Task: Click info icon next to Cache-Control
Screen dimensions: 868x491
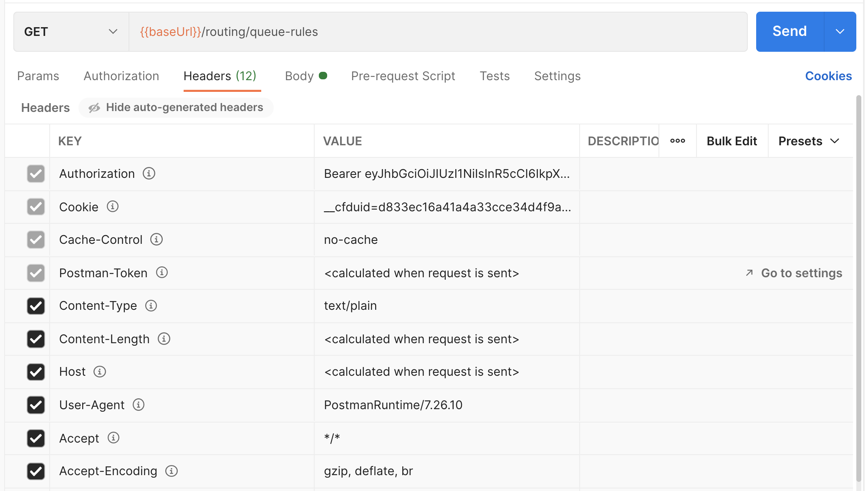Action: (156, 239)
